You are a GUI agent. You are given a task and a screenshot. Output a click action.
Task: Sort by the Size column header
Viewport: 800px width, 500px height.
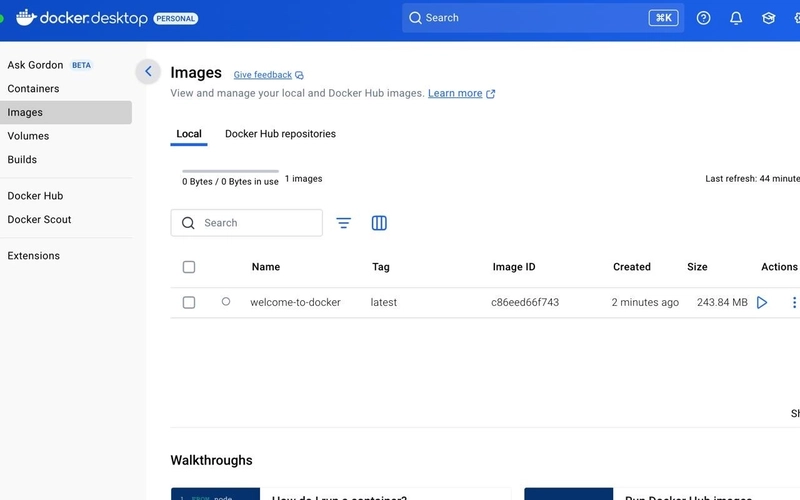click(x=697, y=267)
